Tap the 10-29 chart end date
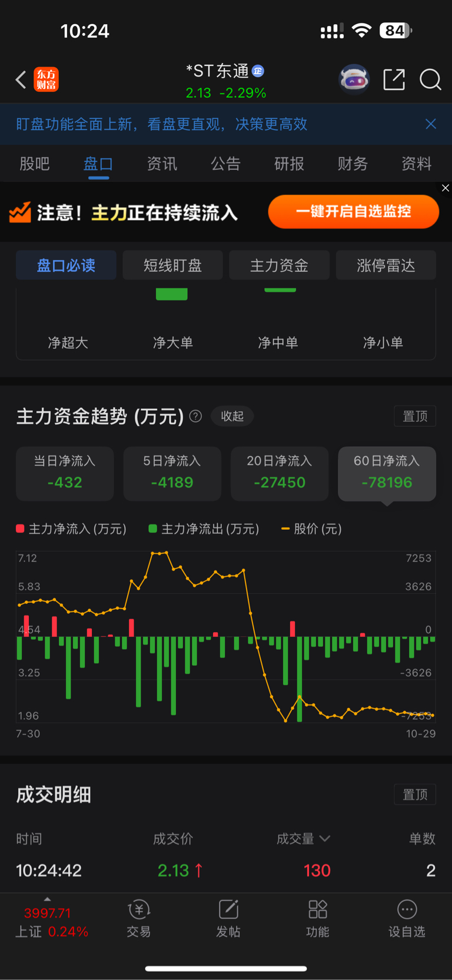Image resolution: width=452 pixels, height=980 pixels. tap(421, 733)
